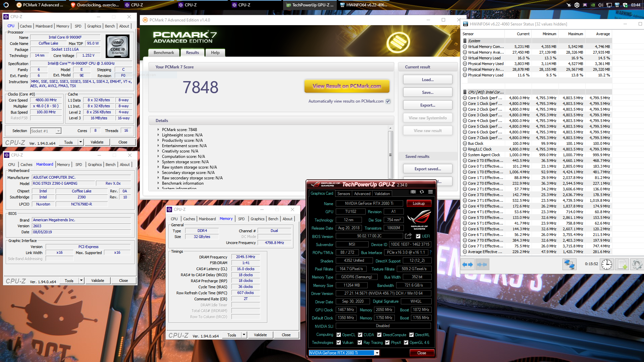644x362 pixels.
Task: Open the GPU-Z hamburger menu
Action: [x=430, y=192]
